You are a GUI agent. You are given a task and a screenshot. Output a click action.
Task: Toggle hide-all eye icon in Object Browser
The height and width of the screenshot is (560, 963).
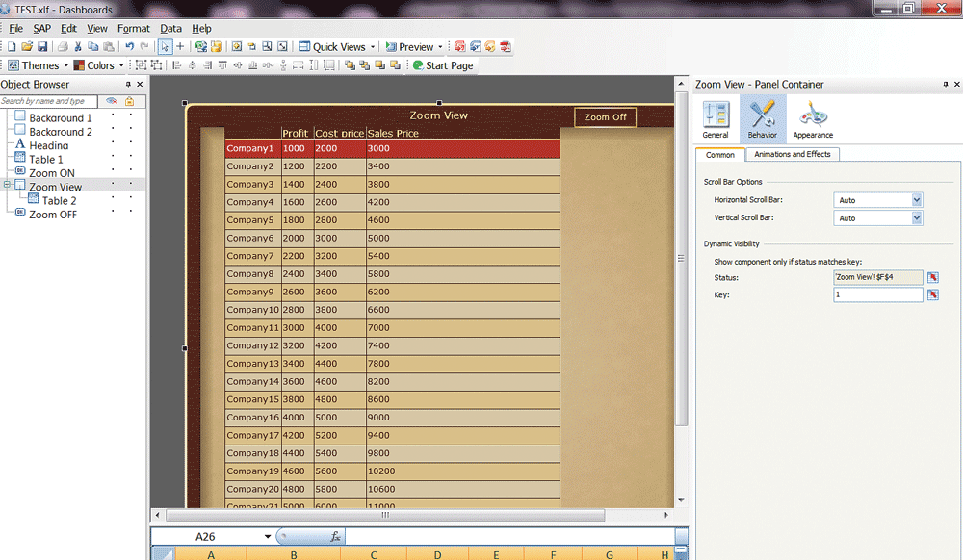click(x=112, y=101)
